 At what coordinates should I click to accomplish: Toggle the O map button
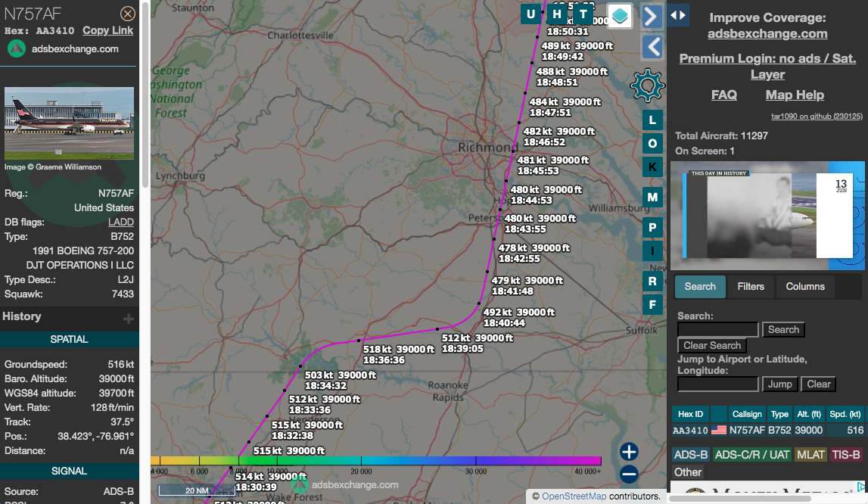coord(652,144)
